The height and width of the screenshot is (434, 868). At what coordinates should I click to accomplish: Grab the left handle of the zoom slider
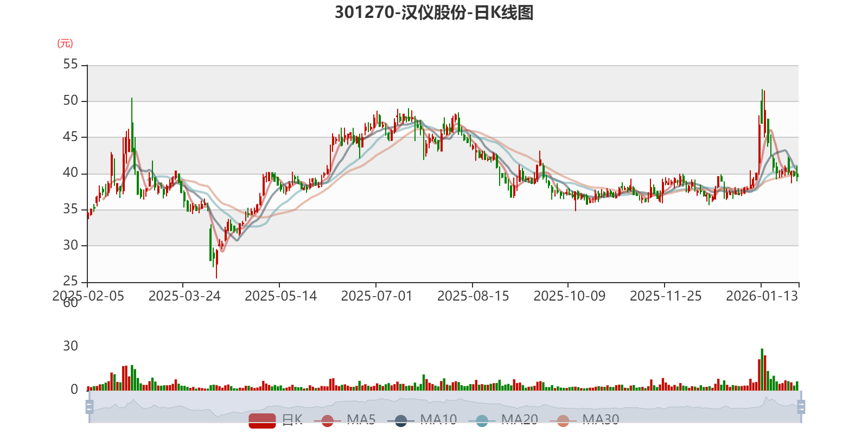[90, 406]
